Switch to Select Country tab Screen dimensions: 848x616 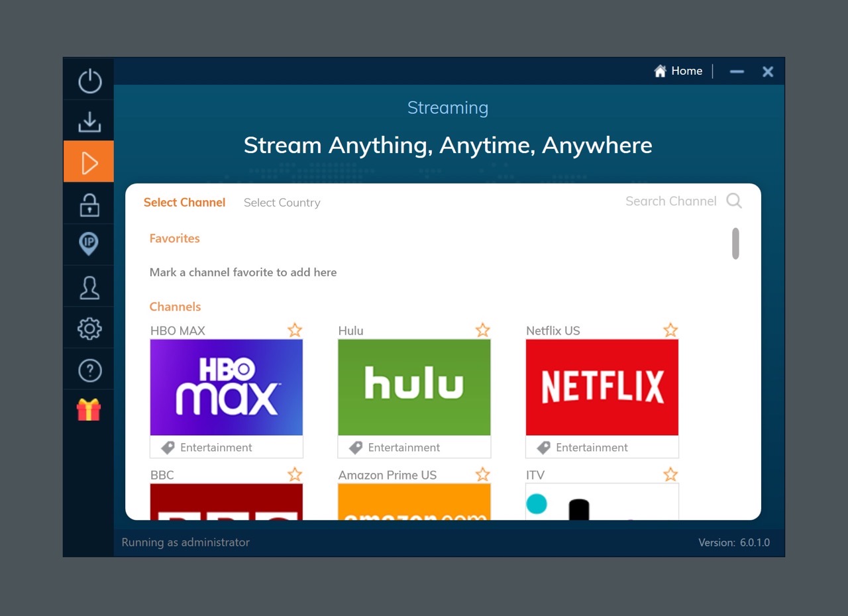[282, 203]
